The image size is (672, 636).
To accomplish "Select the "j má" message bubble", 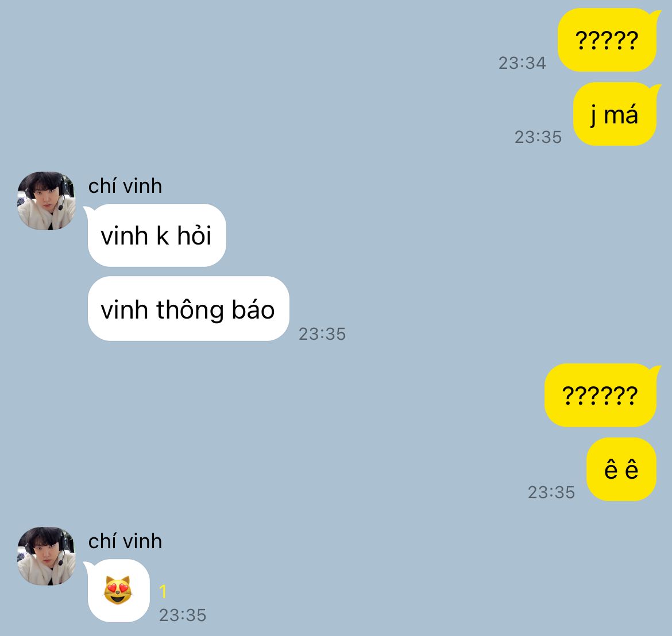I will pos(615,114).
